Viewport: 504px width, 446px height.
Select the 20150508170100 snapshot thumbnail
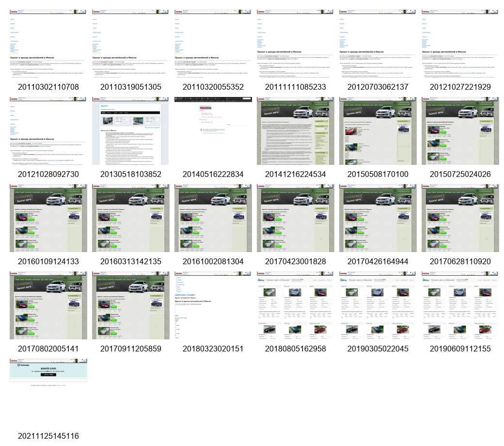pyautogui.click(x=378, y=131)
